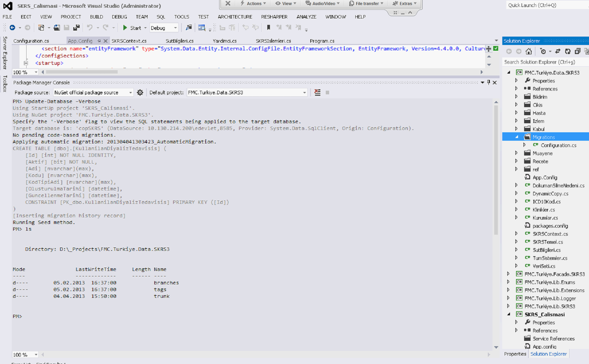The image size is (589, 364).
Task: Switch to the Program.cs tab
Action: tap(322, 41)
